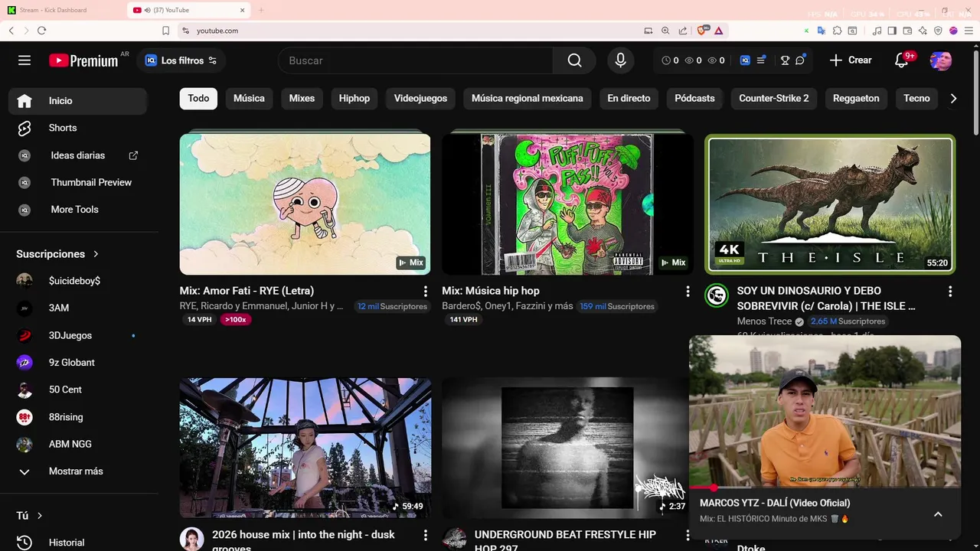Select the Música chip

[249, 98]
